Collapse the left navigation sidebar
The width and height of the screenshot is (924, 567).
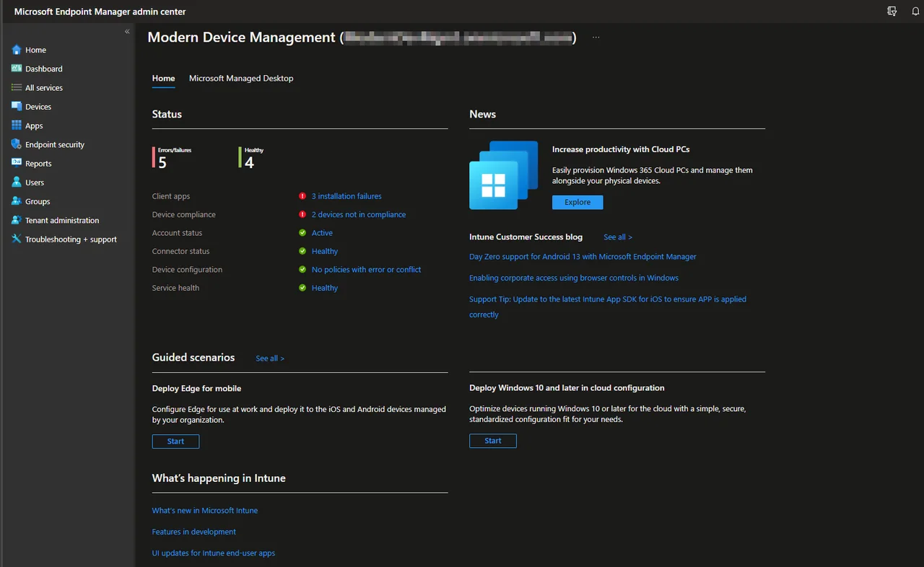(127, 32)
